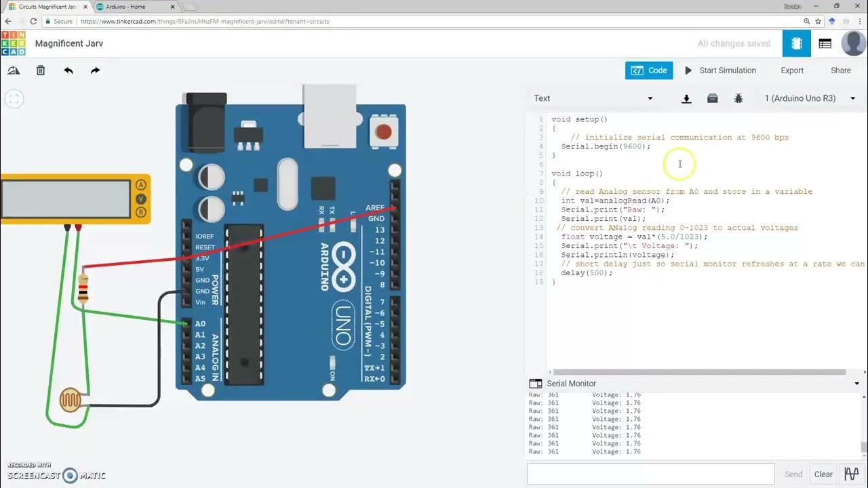This screenshot has height=488, width=868.
Task: Click code line Serial.println(voltage);
Action: point(618,255)
